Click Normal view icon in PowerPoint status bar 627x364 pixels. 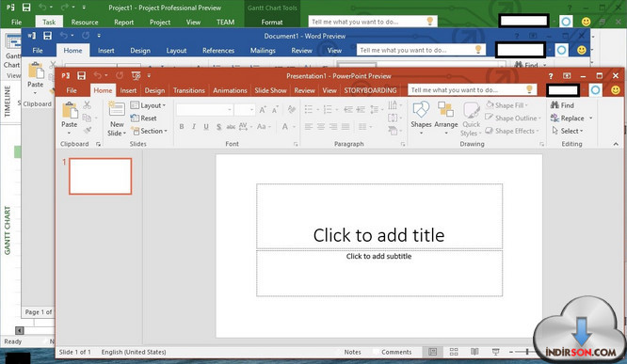pos(433,352)
